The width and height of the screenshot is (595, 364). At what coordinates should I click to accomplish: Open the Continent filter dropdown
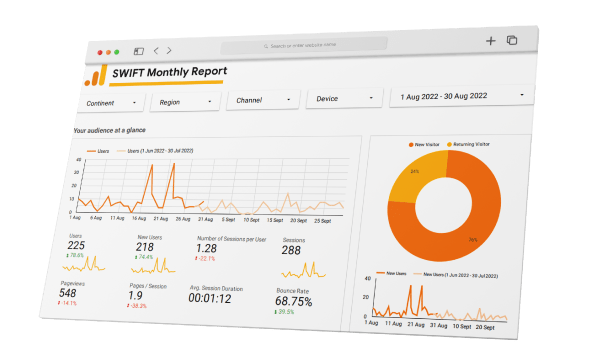tap(111, 103)
